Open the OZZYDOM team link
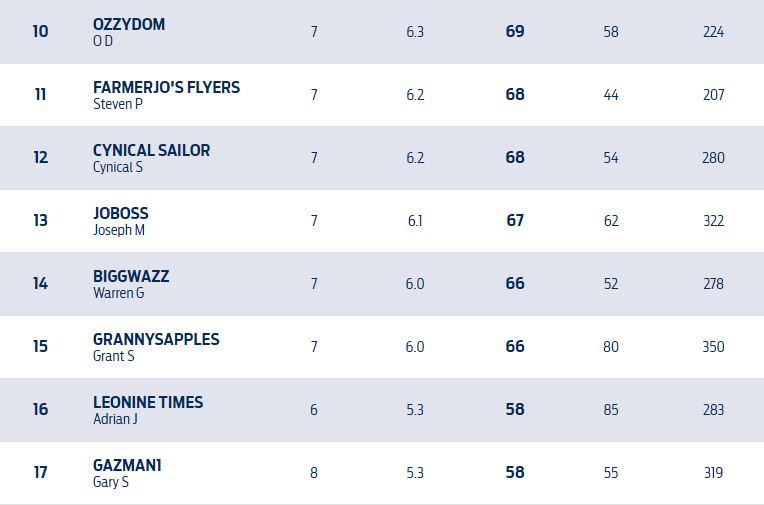Screen dimensions: 764x505 [x=129, y=24]
